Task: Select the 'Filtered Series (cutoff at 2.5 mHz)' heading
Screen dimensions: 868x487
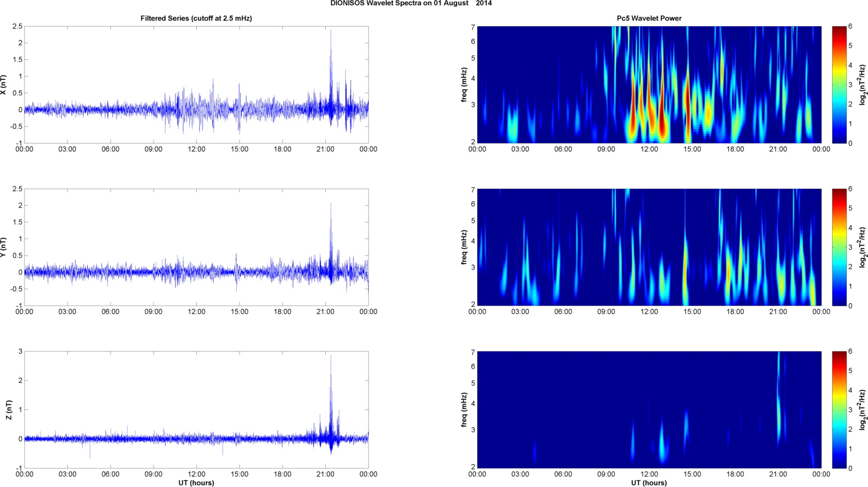Action: pos(196,18)
